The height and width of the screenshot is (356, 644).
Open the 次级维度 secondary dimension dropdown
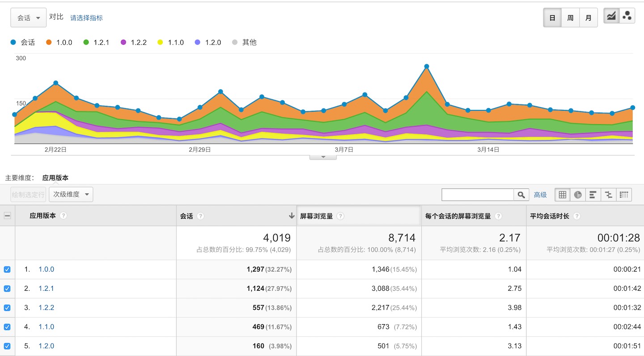pos(71,194)
